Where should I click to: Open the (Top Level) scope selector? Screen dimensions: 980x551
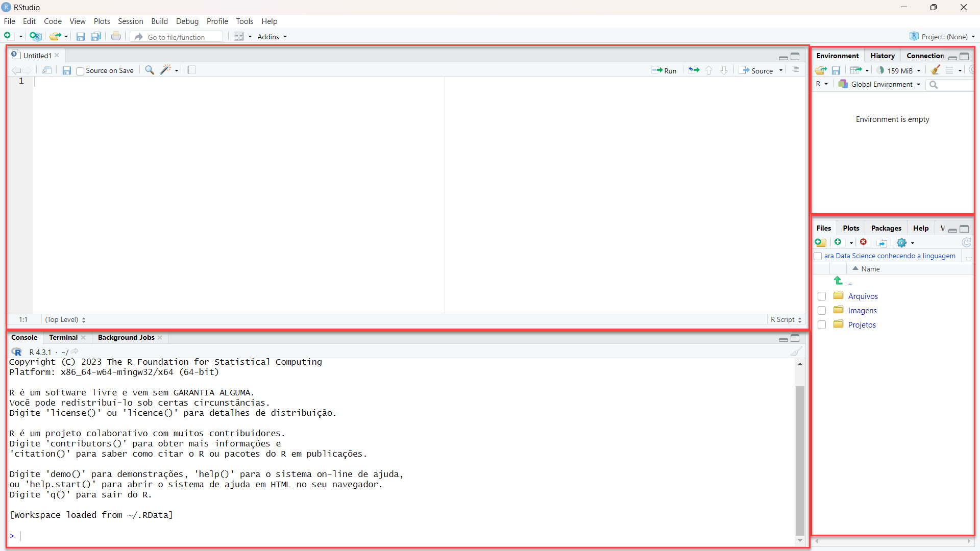[65, 320]
